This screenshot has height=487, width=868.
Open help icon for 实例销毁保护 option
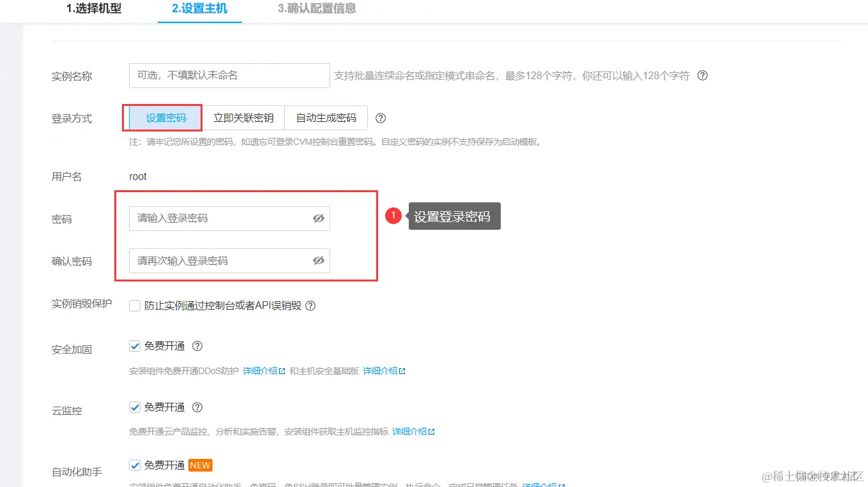[x=310, y=306]
